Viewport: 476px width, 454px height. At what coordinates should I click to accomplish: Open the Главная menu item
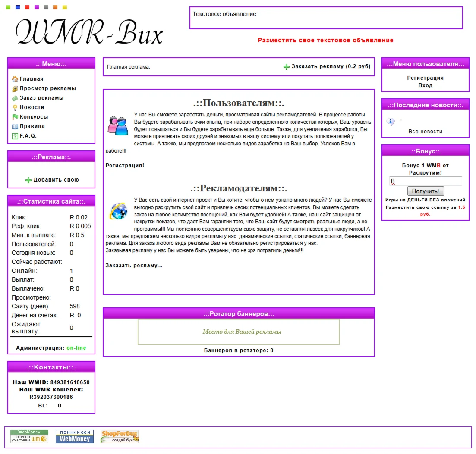(32, 79)
